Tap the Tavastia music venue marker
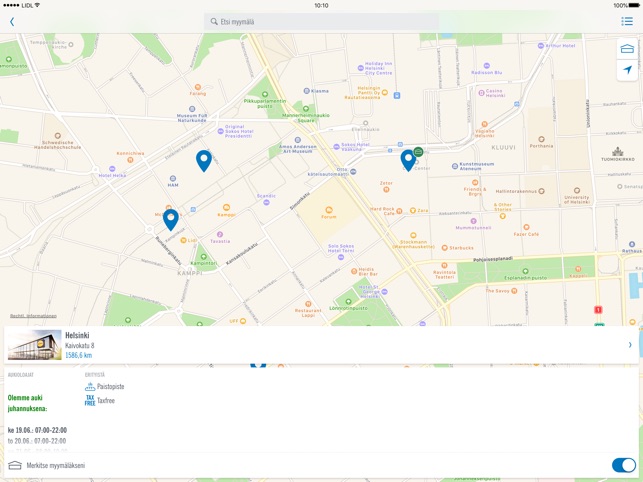 pyautogui.click(x=220, y=235)
